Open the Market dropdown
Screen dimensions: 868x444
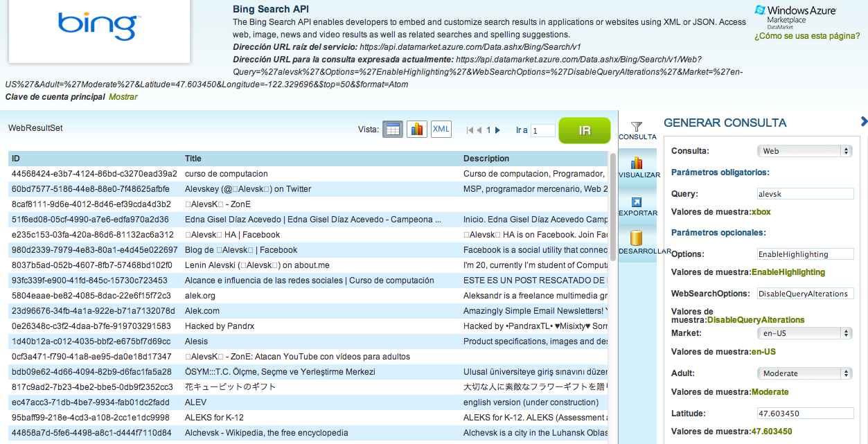(x=804, y=333)
